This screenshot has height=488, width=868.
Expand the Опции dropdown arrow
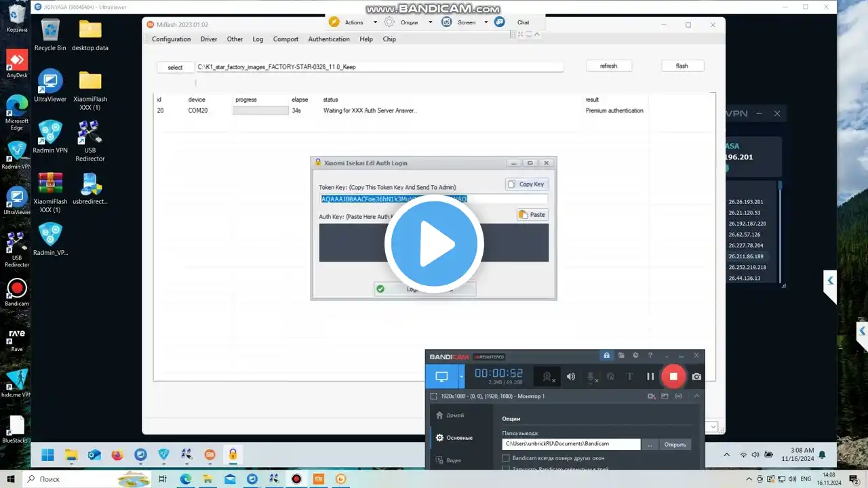click(x=430, y=22)
